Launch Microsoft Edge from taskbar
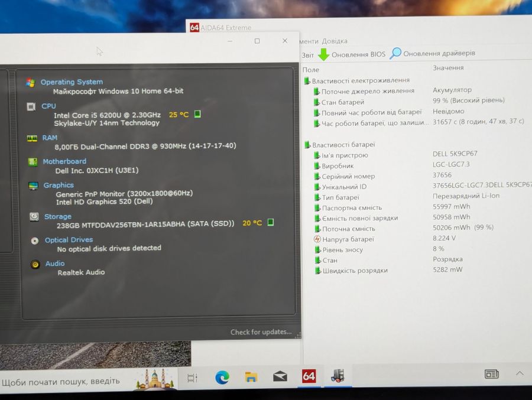 click(x=222, y=377)
